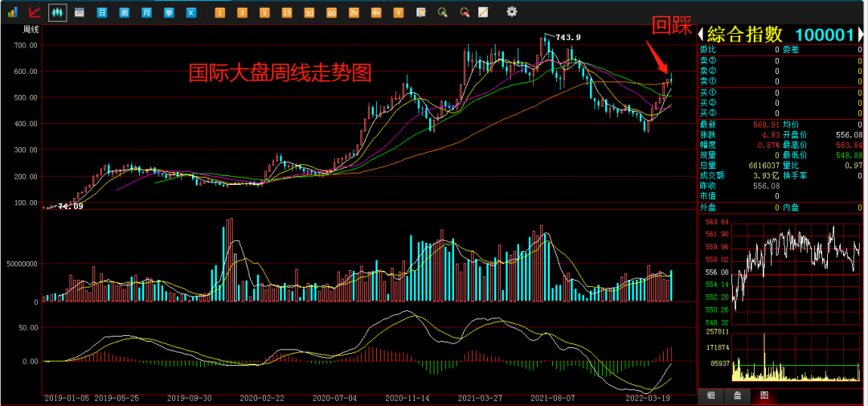Image resolution: width=868 pixels, height=406 pixels.
Task: Click the low price label 74.09
Action: (70, 207)
